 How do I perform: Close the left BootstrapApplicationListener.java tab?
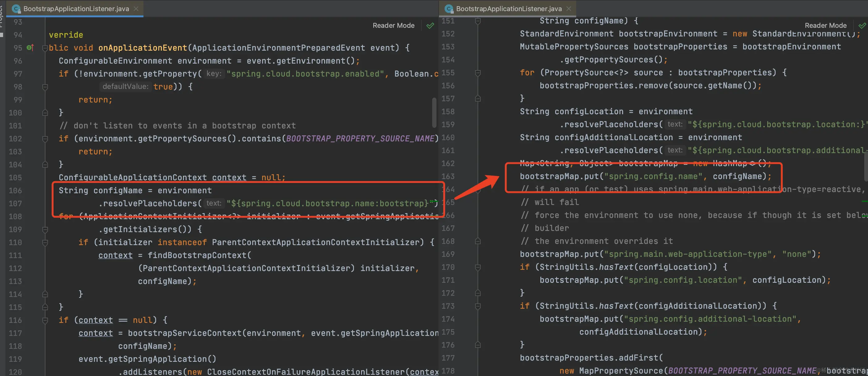tap(136, 9)
